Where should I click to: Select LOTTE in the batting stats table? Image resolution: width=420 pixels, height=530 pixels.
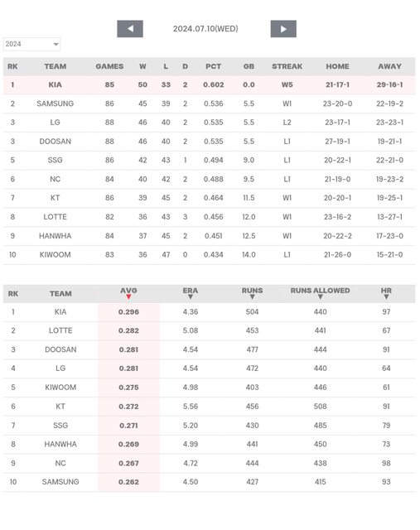[60, 330]
